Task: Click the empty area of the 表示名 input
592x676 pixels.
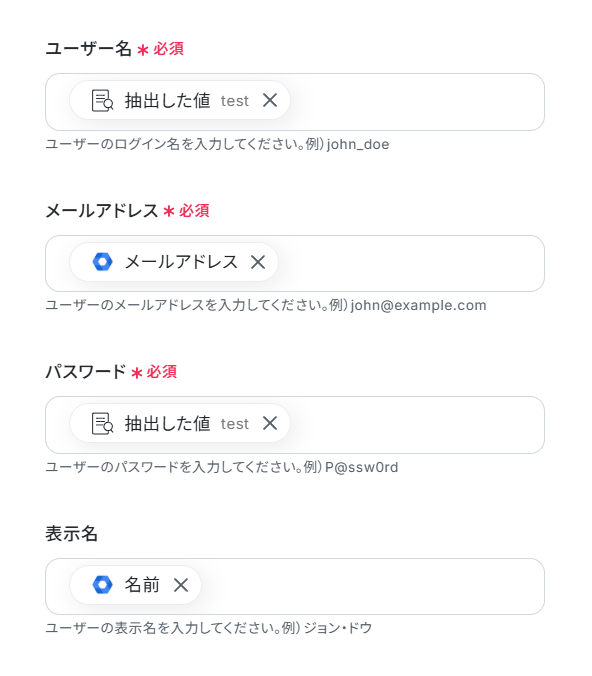Action: [371, 586]
